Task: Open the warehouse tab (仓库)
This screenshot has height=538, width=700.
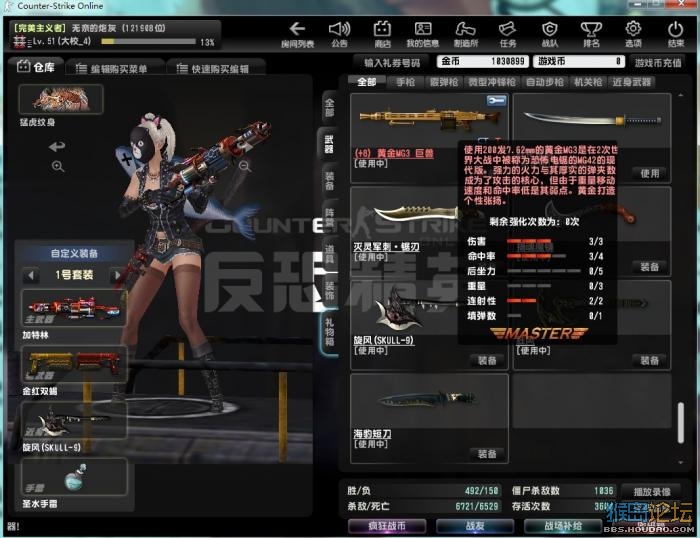Action: [x=36, y=67]
